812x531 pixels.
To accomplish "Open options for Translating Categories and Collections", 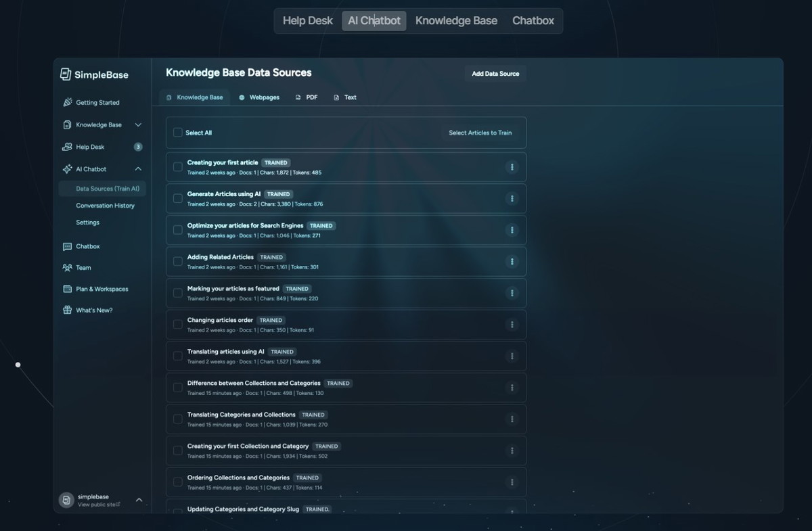I will tap(512, 419).
